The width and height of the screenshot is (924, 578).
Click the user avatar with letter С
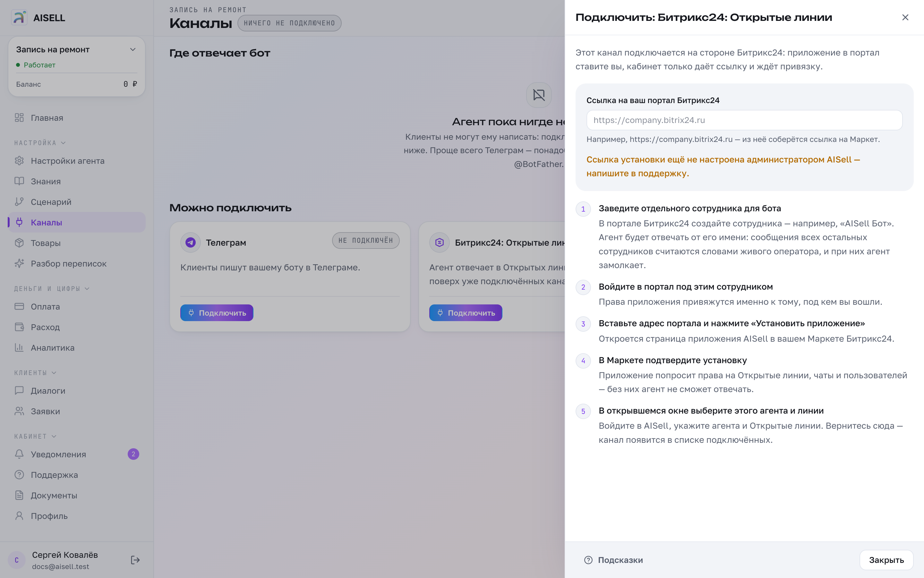[17, 560]
